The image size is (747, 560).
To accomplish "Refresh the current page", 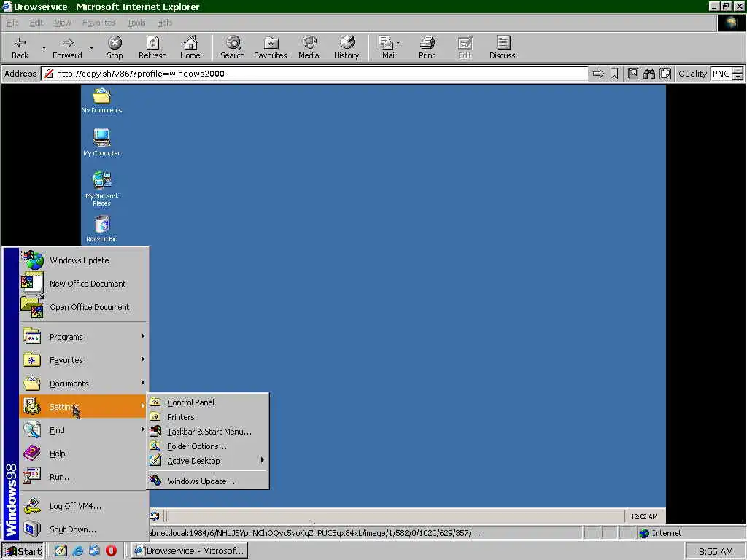I will click(x=152, y=47).
